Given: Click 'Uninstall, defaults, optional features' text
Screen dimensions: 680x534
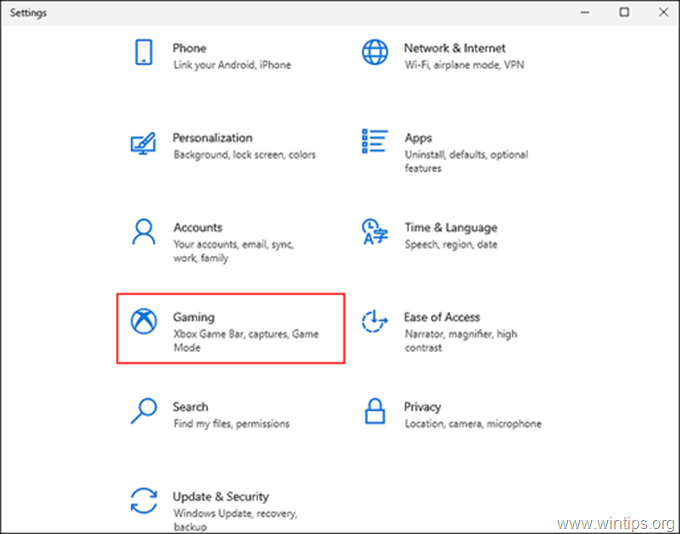Looking at the screenshot, I should [x=466, y=161].
